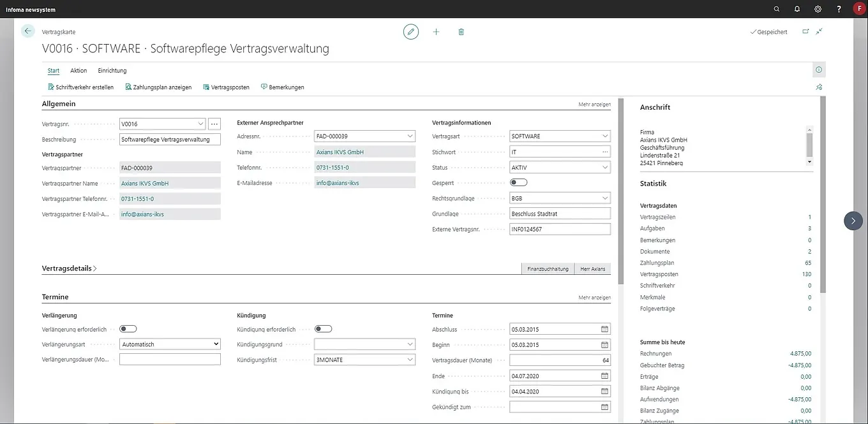The height and width of the screenshot is (424, 868).
Task: Click the pencil edit icon
Action: tap(411, 31)
